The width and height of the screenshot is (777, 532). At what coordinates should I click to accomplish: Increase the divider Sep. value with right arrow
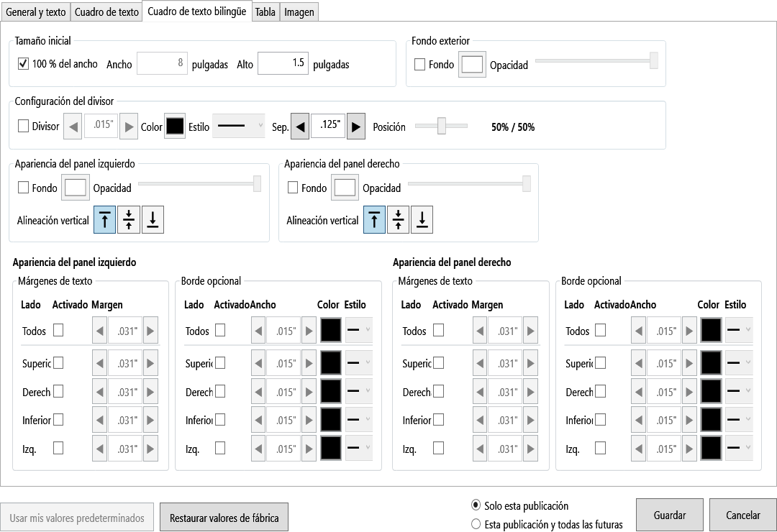point(356,127)
